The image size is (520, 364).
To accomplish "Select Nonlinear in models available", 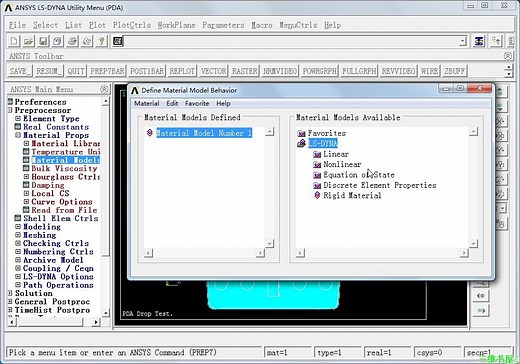I will (x=342, y=164).
